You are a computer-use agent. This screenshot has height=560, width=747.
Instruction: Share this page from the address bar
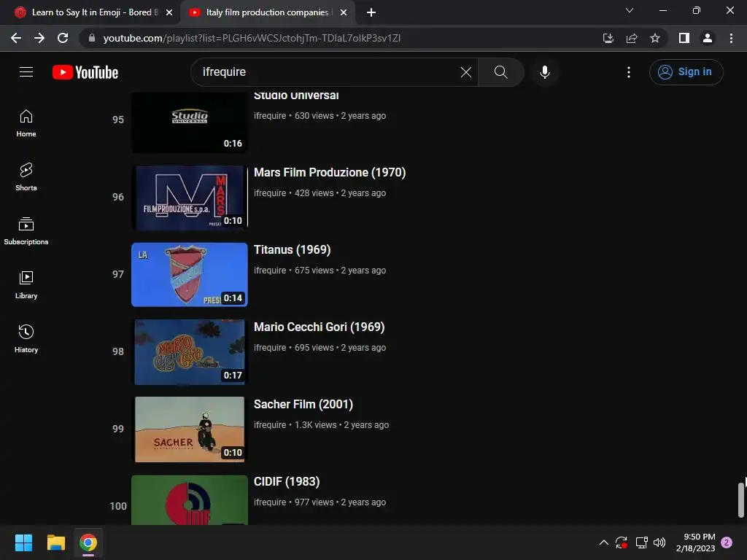click(x=632, y=38)
